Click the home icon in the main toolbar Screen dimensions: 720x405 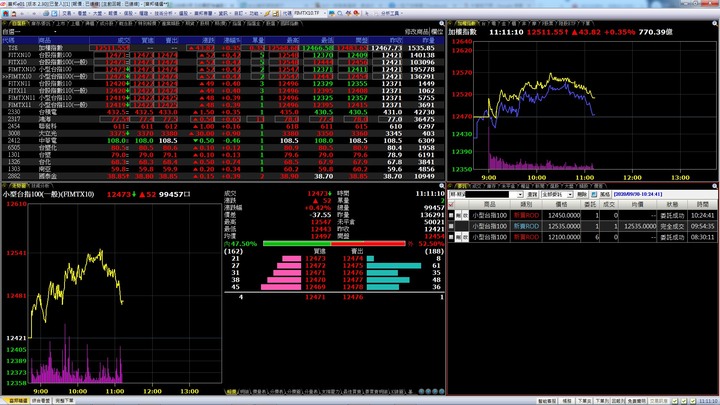point(6,13)
